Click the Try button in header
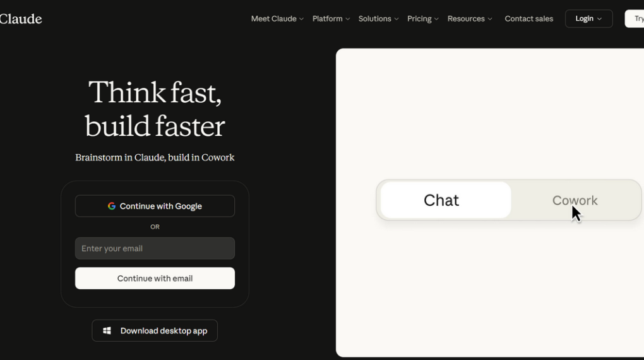644x360 pixels. [x=635, y=19]
